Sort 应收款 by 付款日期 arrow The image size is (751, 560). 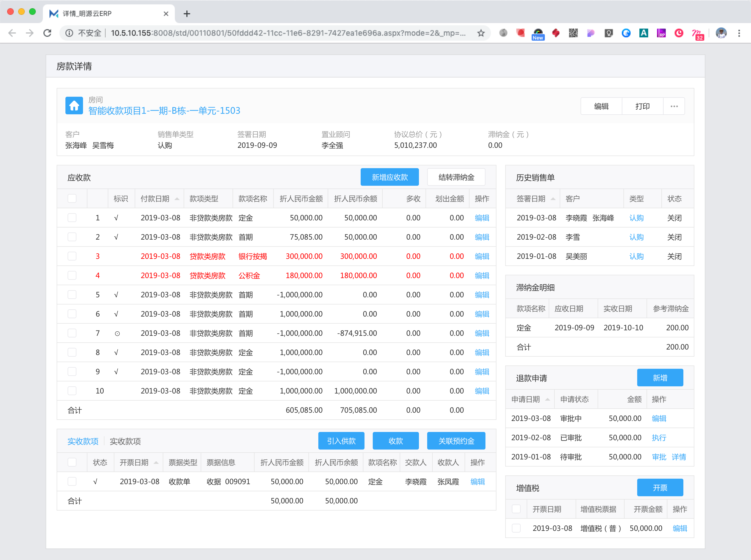(177, 199)
